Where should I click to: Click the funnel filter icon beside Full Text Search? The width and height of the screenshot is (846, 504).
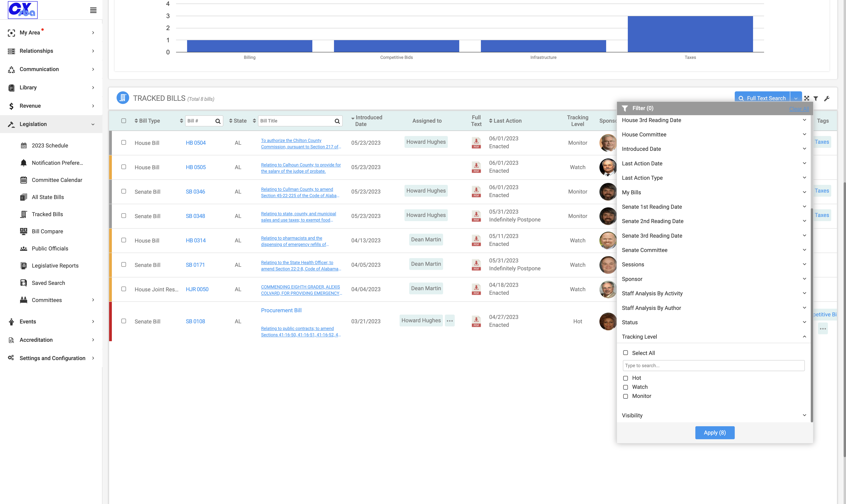(816, 98)
